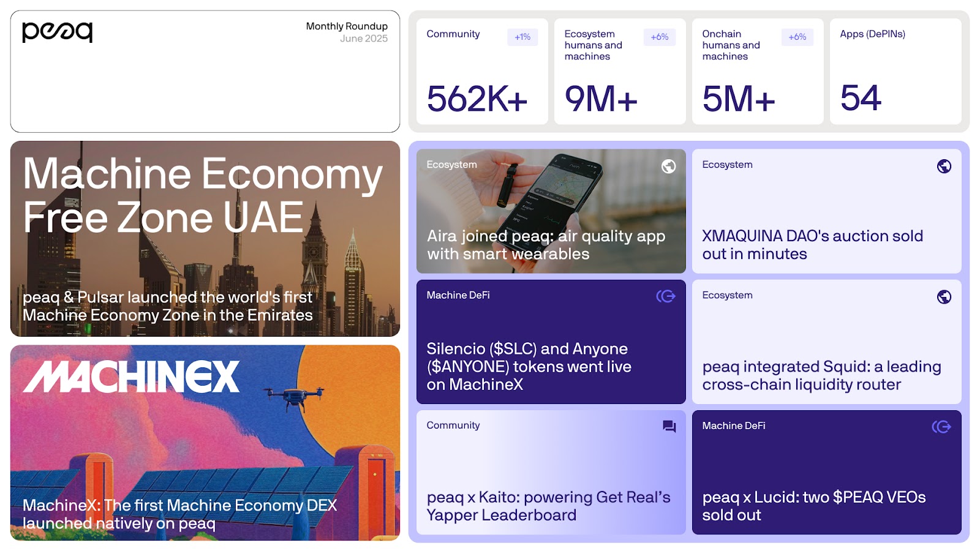This screenshot has height=551, width=980.
Task: Click the 562K+ community value
Action: [x=477, y=99]
